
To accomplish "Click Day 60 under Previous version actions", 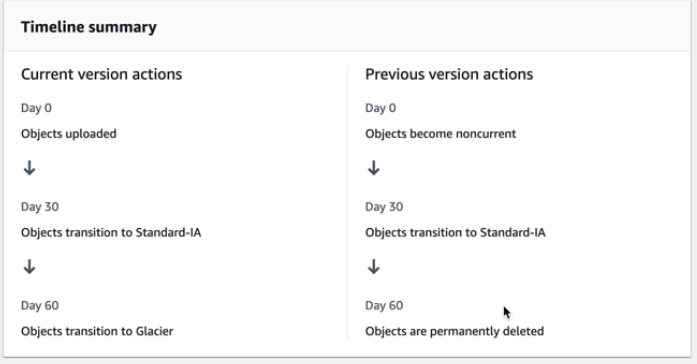I will pyautogui.click(x=384, y=305).
